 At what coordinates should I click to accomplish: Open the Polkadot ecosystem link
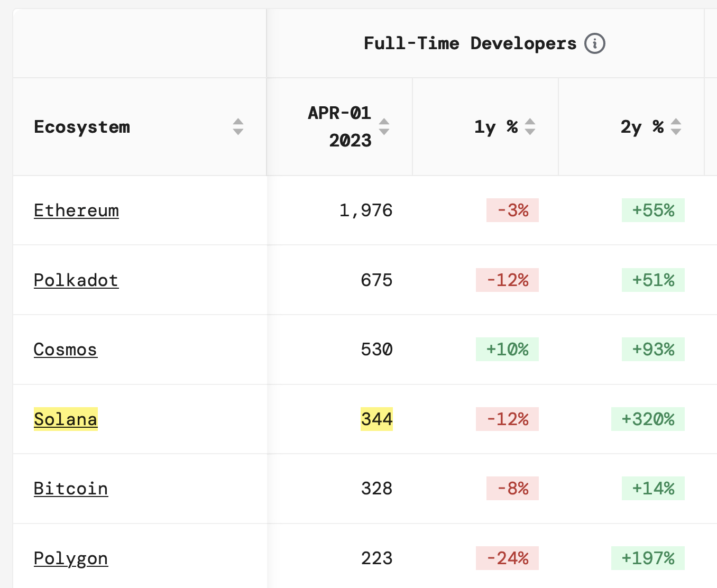76,280
